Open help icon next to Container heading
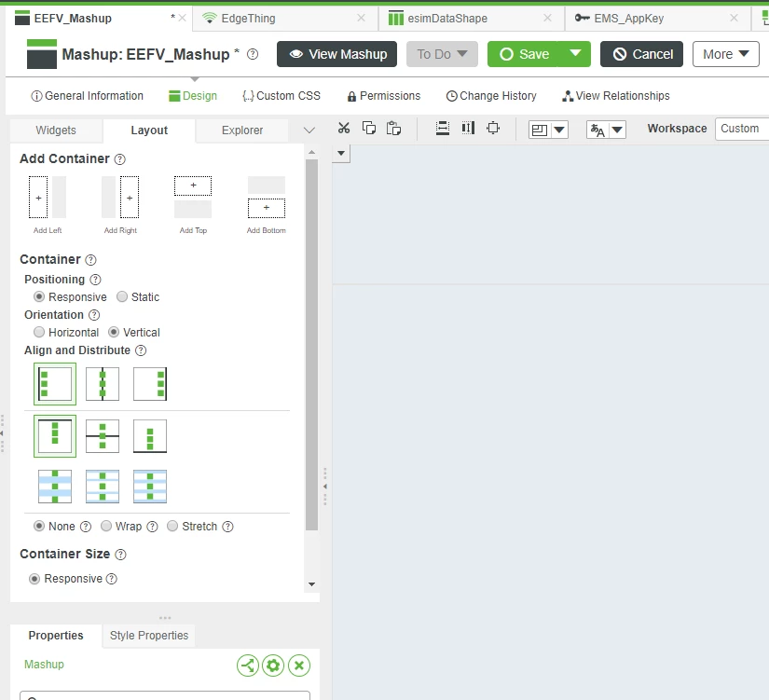The width and height of the screenshot is (769, 700). pyautogui.click(x=90, y=260)
